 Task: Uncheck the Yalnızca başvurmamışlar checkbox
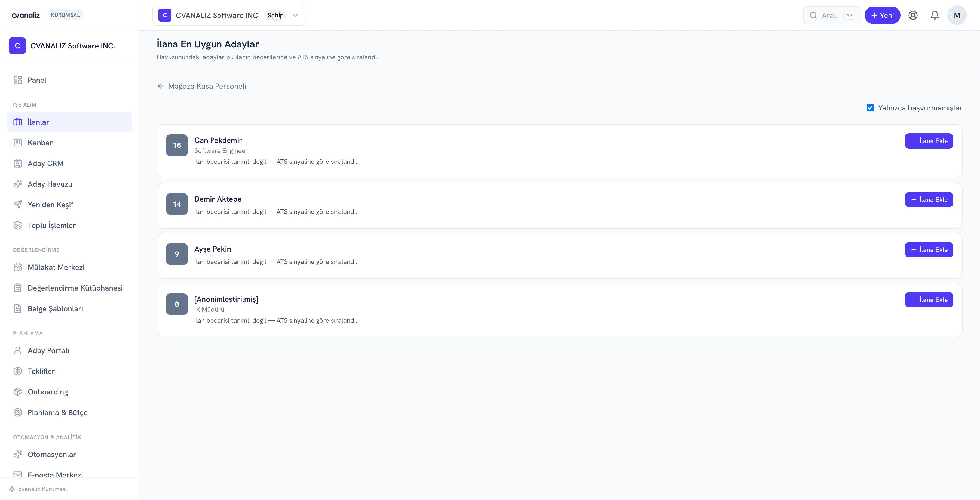tap(871, 108)
